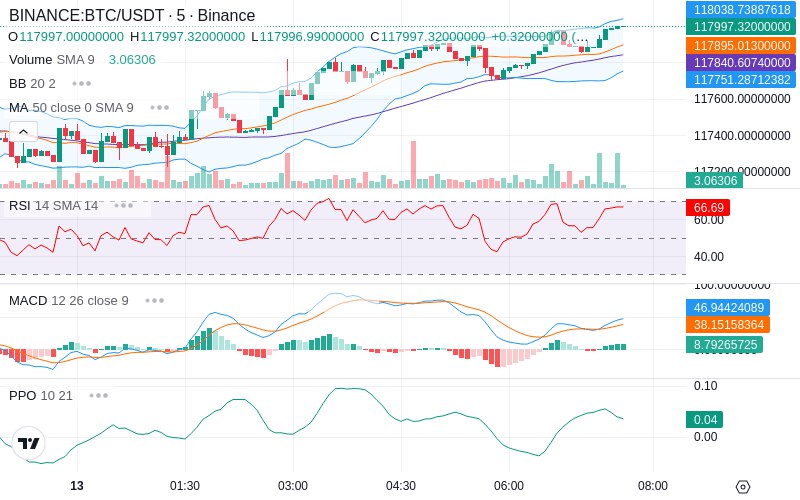
Task: Click the red RSI 66.69 value tag
Action: 708,208
